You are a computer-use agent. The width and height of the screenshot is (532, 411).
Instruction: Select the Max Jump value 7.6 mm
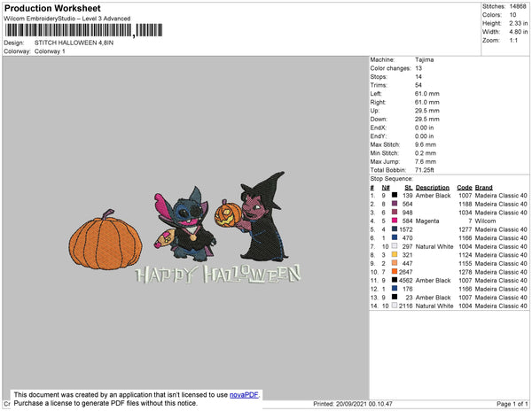pyautogui.click(x=426, y=161)
